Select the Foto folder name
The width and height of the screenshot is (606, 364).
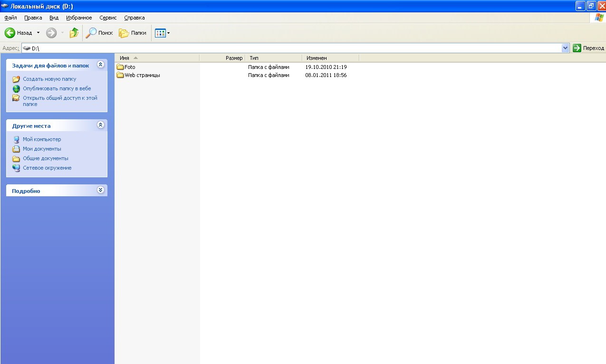click(130, 67)
